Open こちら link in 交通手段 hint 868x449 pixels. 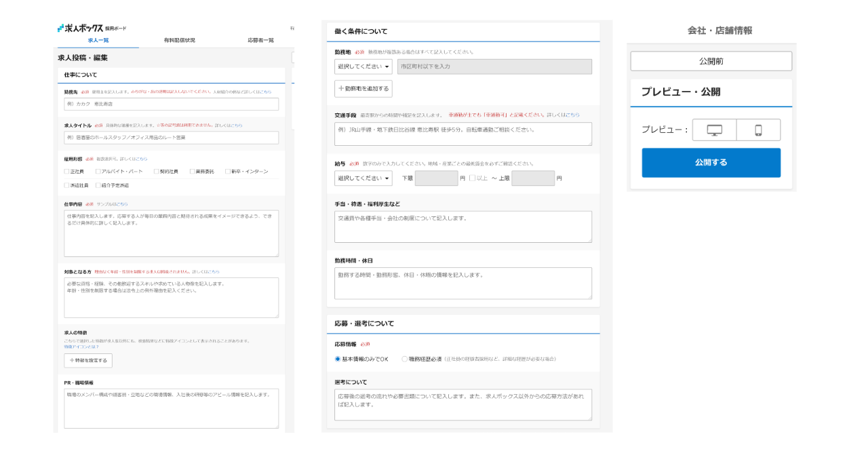tap(574, 115)
